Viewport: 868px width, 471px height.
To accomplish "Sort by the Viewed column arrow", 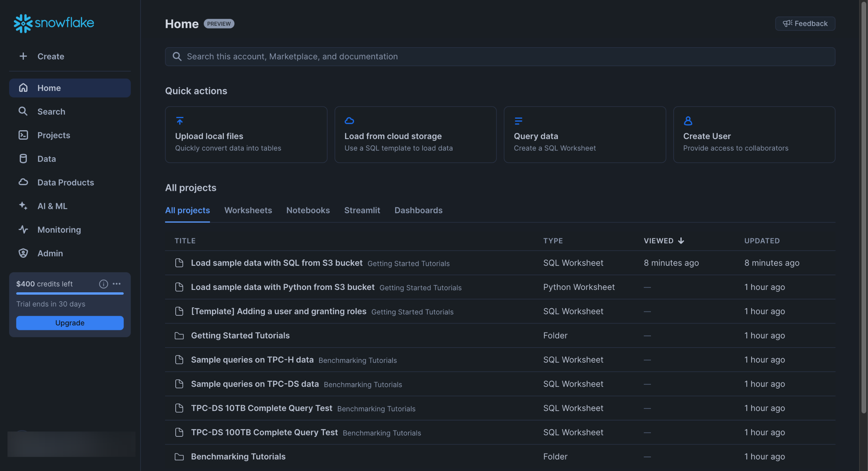I will point(681,241).
